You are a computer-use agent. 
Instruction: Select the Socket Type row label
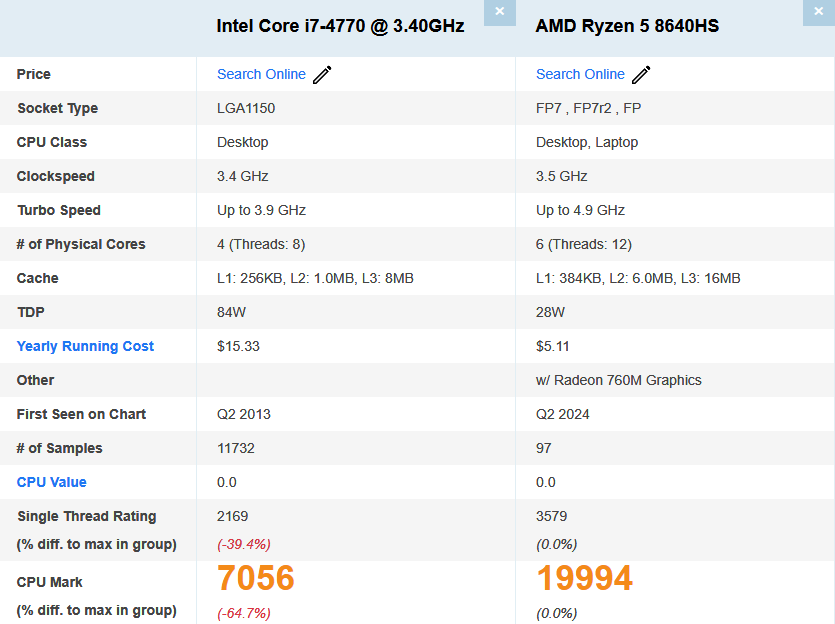click(57, 108)
